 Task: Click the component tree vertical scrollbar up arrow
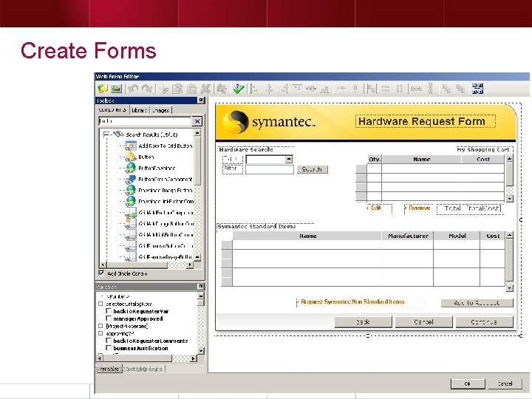(197, 133)
